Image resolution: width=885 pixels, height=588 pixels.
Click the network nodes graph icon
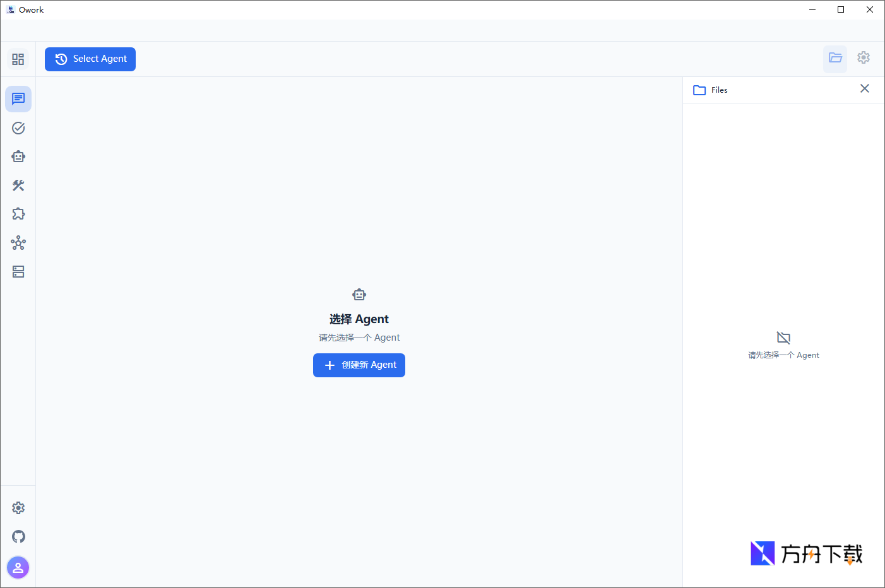tap(18, 243)
